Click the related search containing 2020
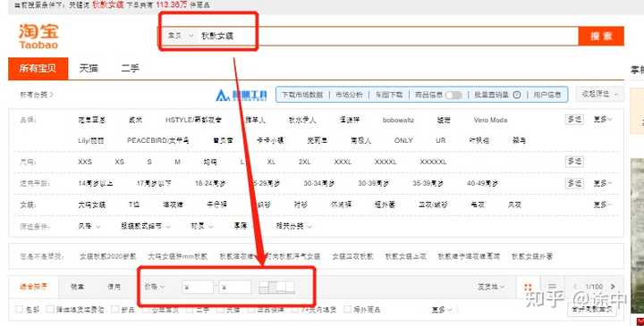The height and width of the screenshot is (326, 644). click(x=107, y=256)
